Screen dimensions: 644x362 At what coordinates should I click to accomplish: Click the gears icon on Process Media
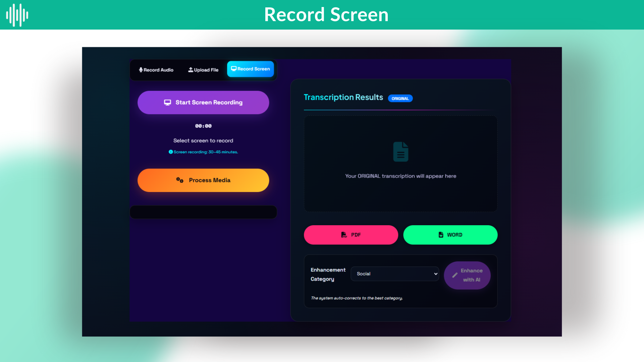pyautogui.click(x=180, y=180)
